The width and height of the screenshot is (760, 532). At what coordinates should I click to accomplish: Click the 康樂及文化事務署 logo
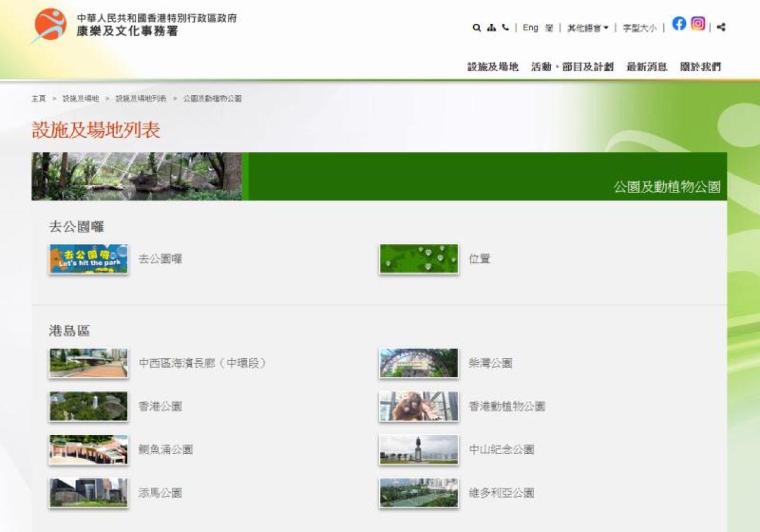tap(134, 25)
